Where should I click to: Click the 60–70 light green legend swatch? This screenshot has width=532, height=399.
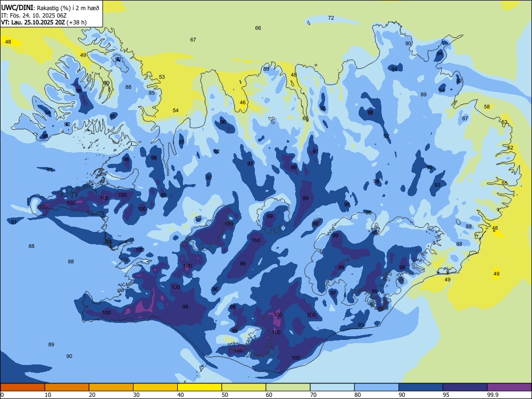click(288, 387)
